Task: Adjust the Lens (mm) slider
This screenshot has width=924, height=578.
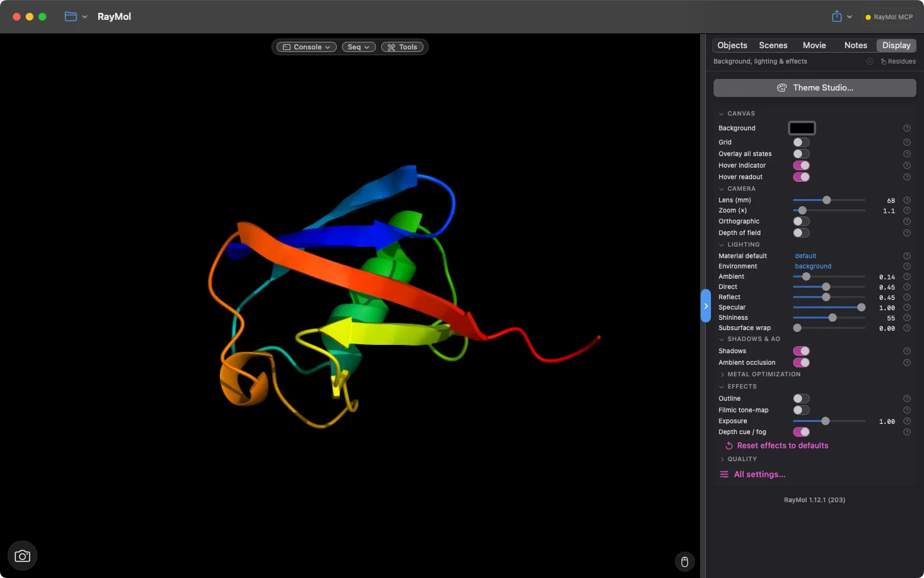Action: (x=829, y=200)
